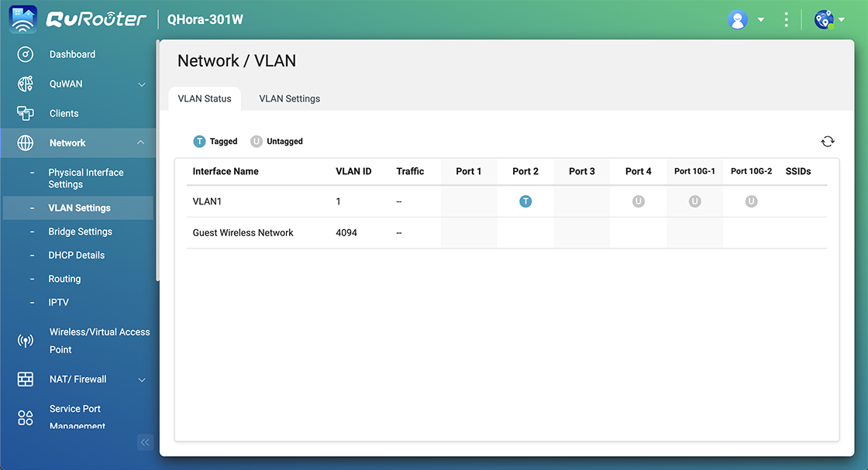Open the Dashboard page
The width and height of the screenshot is (868, 470).
point(72,54)
